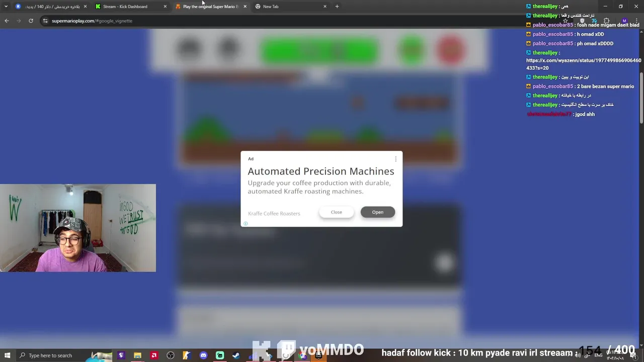Open OBS Studio from the taskbar
The image size is (644, 362).
(171, 355)
